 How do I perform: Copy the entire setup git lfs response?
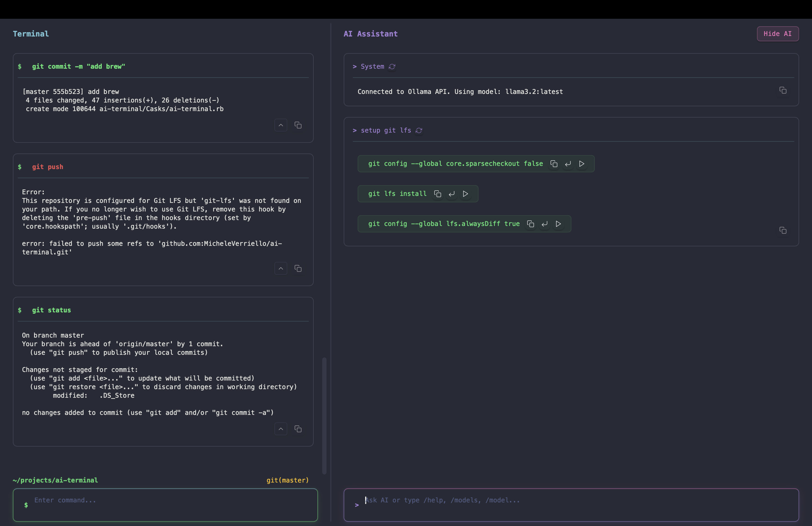783,231
